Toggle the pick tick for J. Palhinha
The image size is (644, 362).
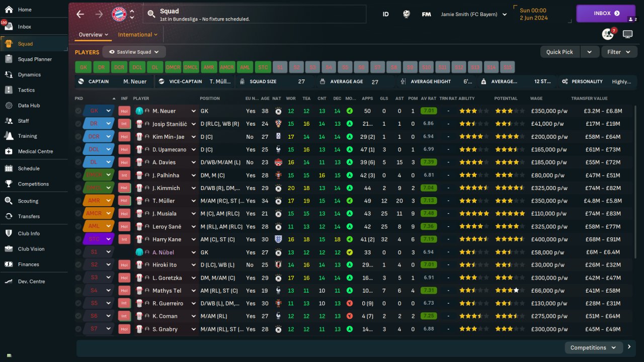(x=78, y=175)
